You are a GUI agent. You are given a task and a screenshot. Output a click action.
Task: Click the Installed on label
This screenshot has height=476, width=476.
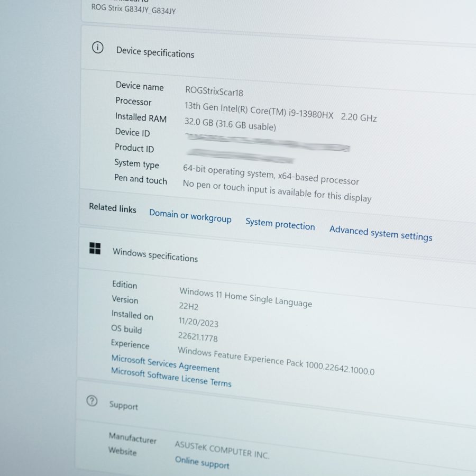[x=132, y=315]
